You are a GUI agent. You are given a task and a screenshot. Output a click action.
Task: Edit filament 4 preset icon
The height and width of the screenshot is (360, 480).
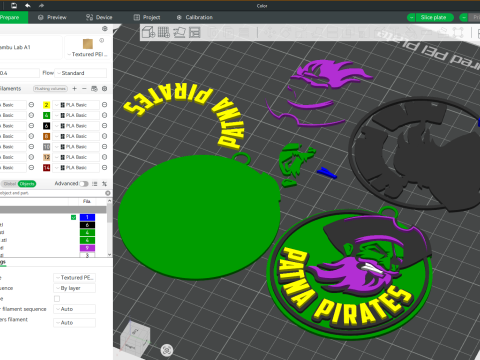point(104,115)
